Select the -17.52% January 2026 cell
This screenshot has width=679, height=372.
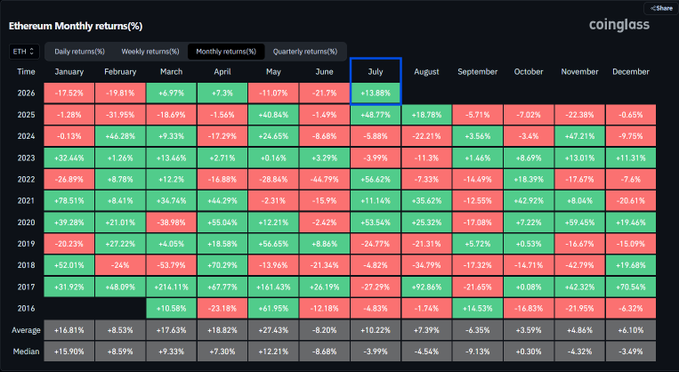tap(69, 93)
